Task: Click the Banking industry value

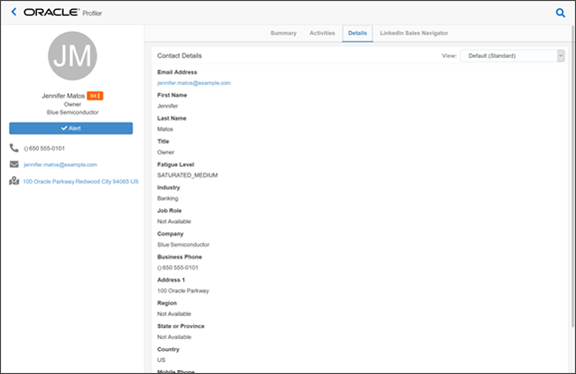Action: click(168, 198)
